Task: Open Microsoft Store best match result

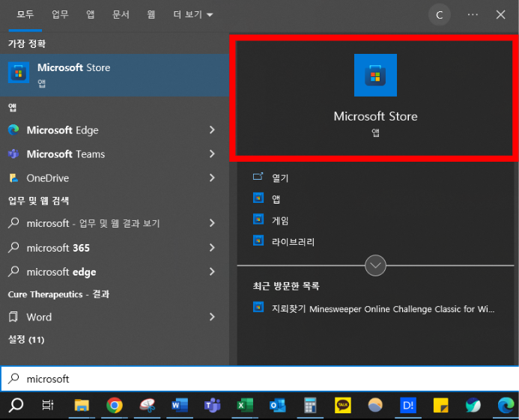Action: tap(114, 75)
